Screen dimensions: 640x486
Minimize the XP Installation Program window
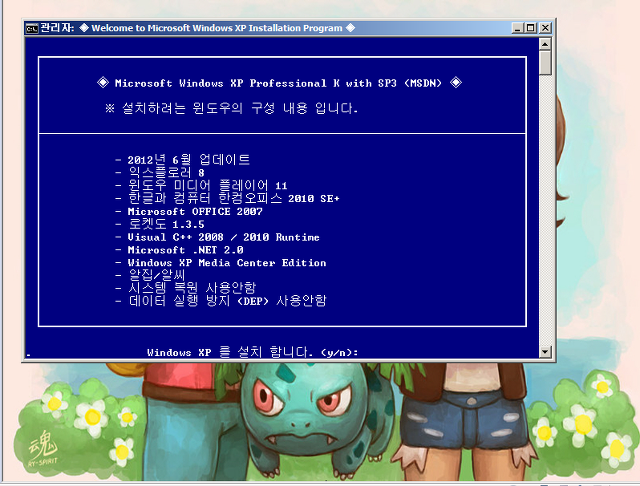518,28
